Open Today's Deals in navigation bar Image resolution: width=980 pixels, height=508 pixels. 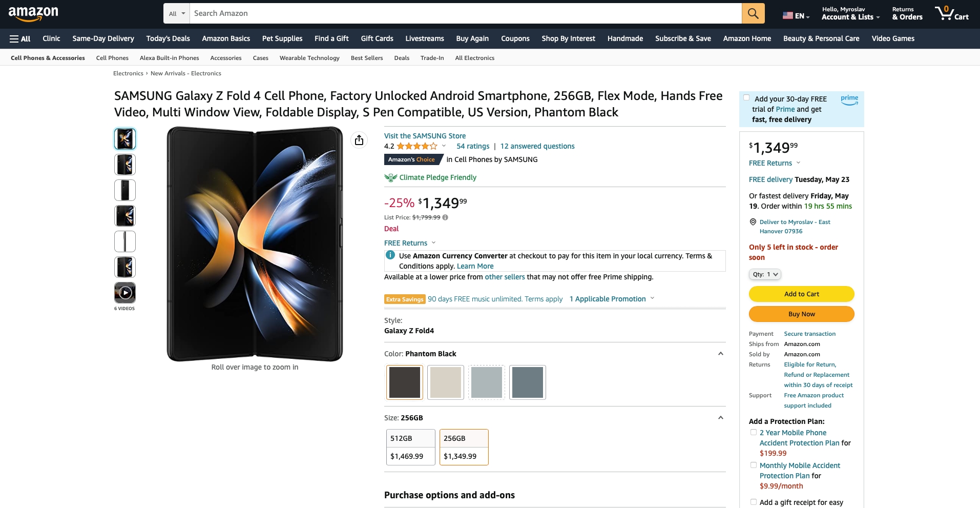pyautogui.click(x=168, y=38)
